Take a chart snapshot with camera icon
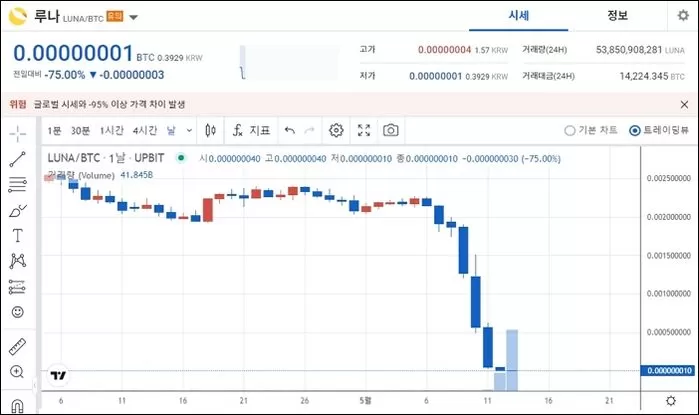The image size is (699, 415). (x=391, y=130)
